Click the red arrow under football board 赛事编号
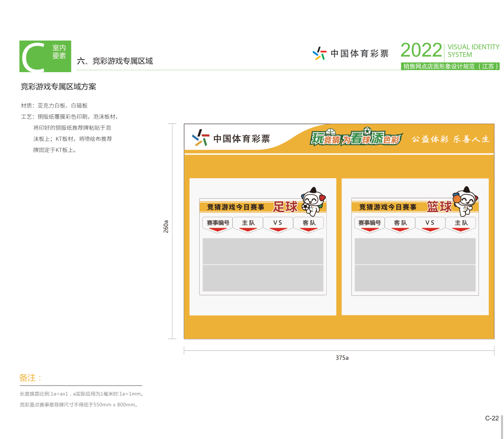The height and width of the screenshot is (439, 504). pos(218,230)
